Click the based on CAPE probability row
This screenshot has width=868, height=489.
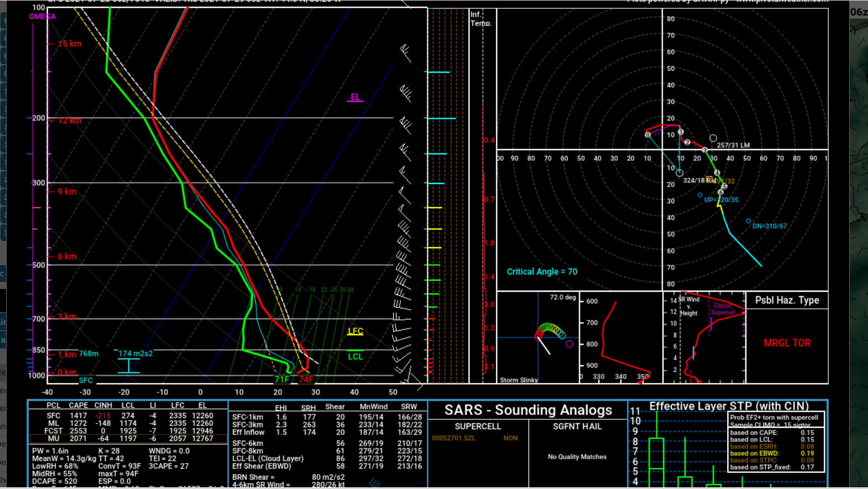[x=772, y=433]
